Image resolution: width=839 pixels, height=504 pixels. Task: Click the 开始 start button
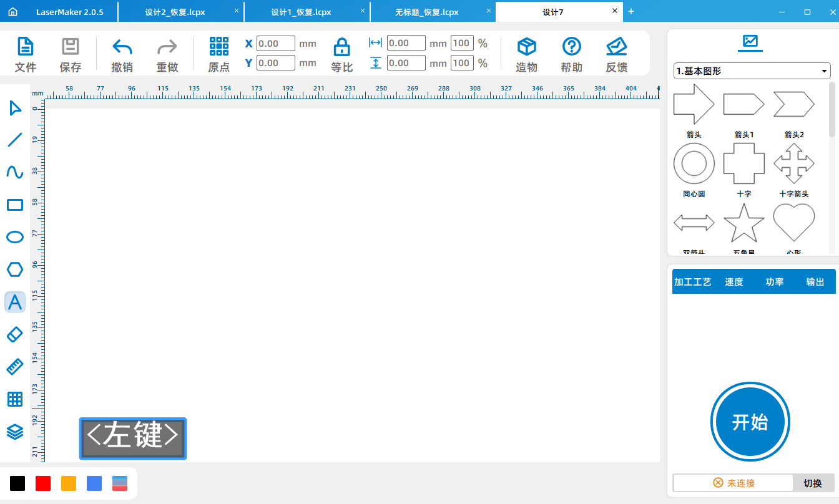click(750, 422)
